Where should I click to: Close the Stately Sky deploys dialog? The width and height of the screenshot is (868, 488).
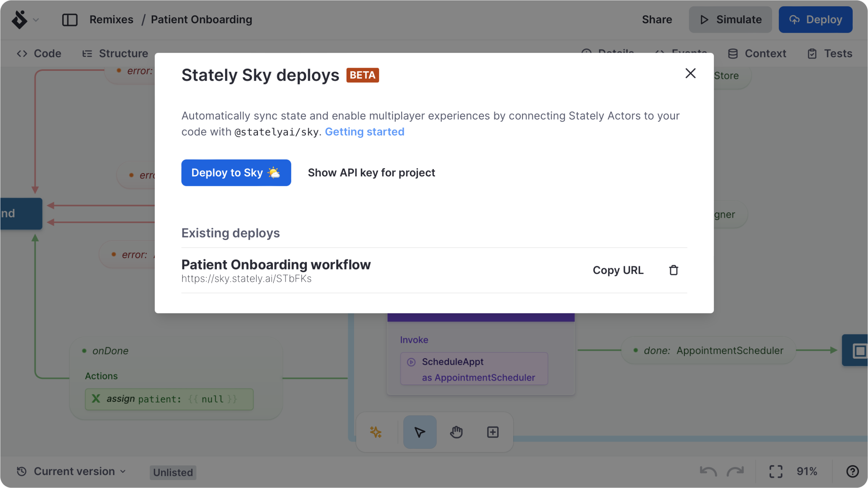coord(690,73)
